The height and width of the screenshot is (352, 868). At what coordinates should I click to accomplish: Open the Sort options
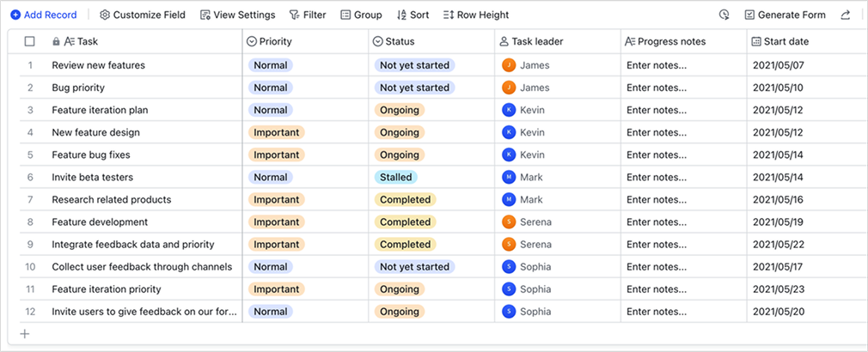tap(413, 15)
